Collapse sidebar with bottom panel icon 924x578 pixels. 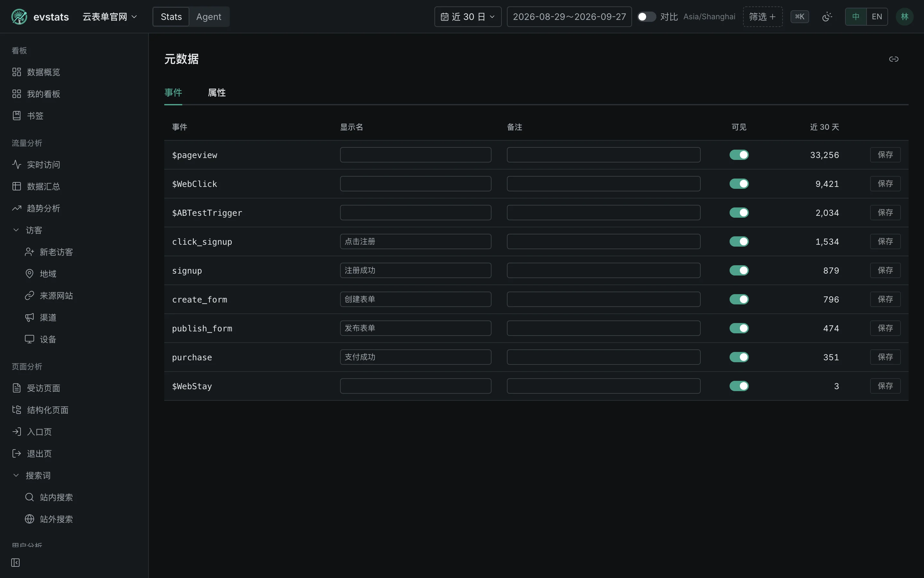point(15,562)
